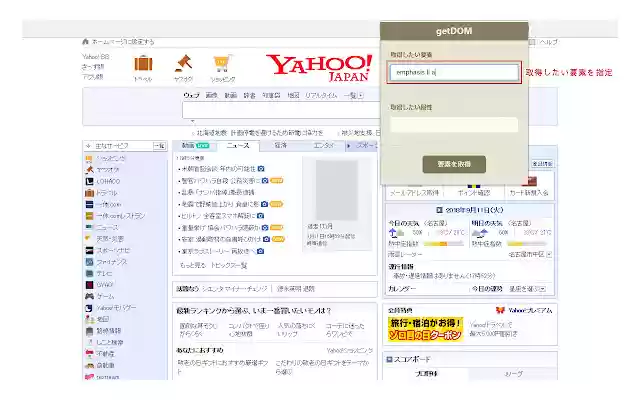640x400 pixels.
Task: Open Yahoo!モバゲー in the services sidebar
Action: (x=116, y=308)
